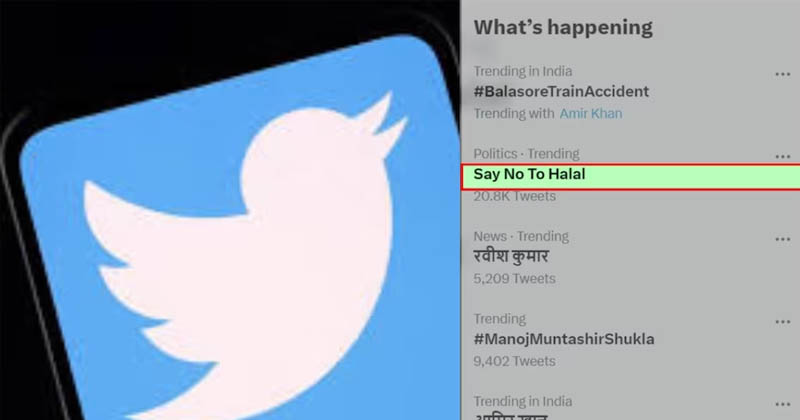The width and height of the screenshot is (800, 420).
Task: Click the 9,402 Tweets count
Action: tap(514, 361)
